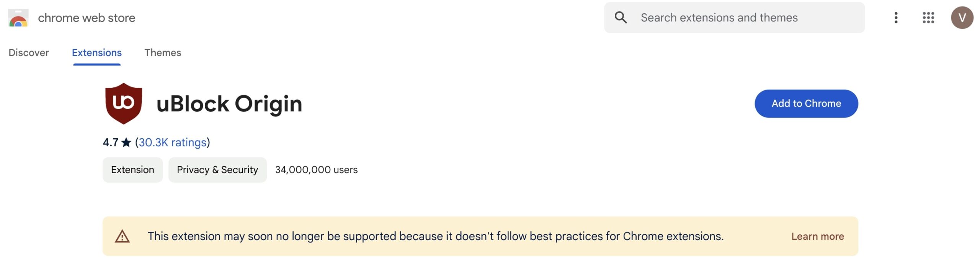Open the Google apps grid
Image resolution: width=980 pixels, height=275 pixels.
(928, 18)
